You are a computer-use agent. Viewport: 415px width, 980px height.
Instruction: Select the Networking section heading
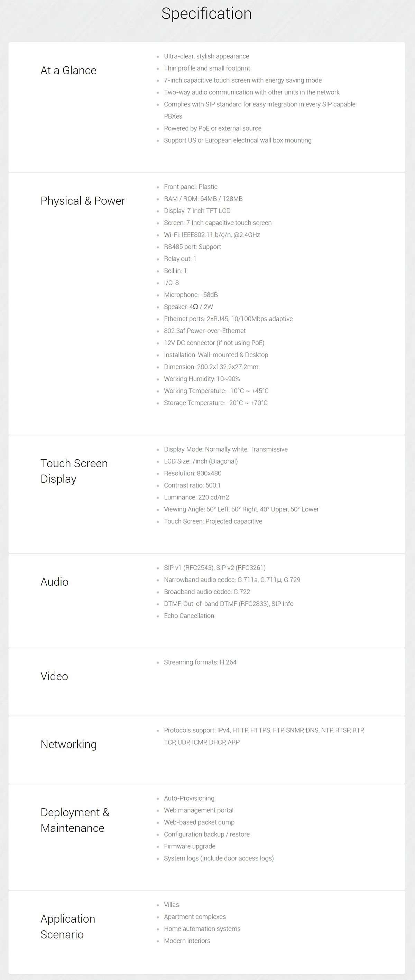pos(68,744)
